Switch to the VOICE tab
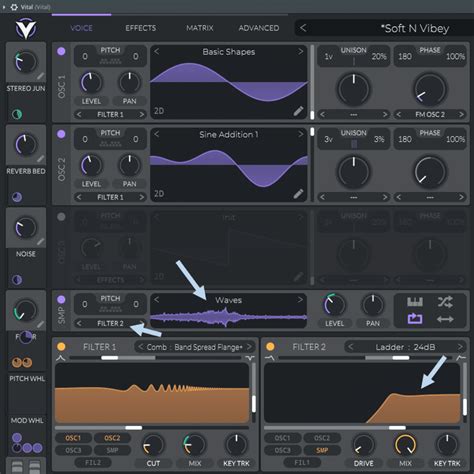 [81, 28]
